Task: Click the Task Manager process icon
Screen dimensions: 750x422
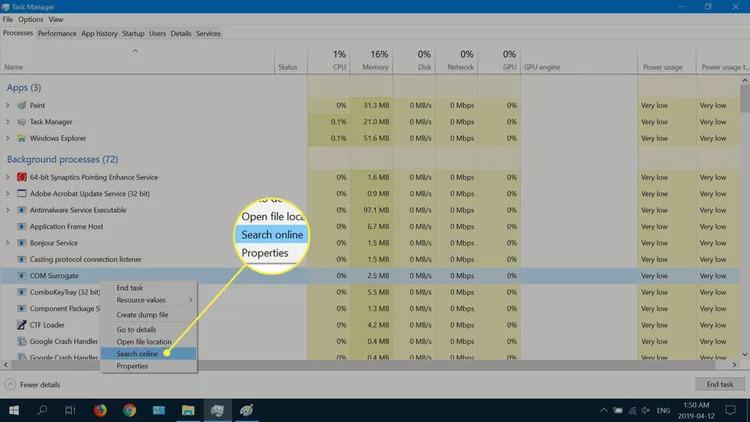Action: click(22, 122)
